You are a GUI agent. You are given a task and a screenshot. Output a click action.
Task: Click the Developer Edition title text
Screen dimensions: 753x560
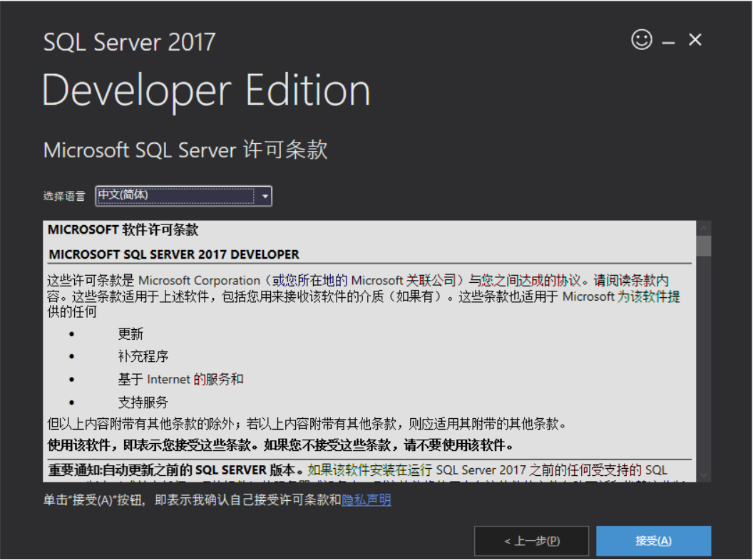(207, 90)
